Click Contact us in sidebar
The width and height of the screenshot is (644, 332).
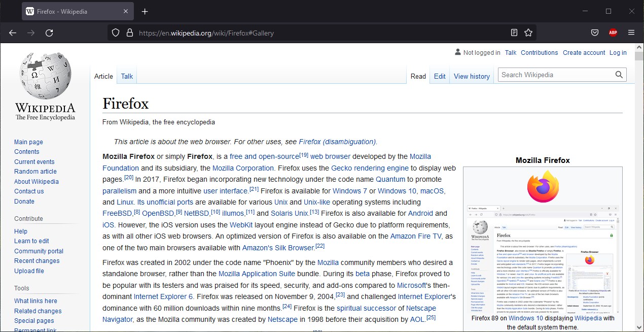coord(29,191)
